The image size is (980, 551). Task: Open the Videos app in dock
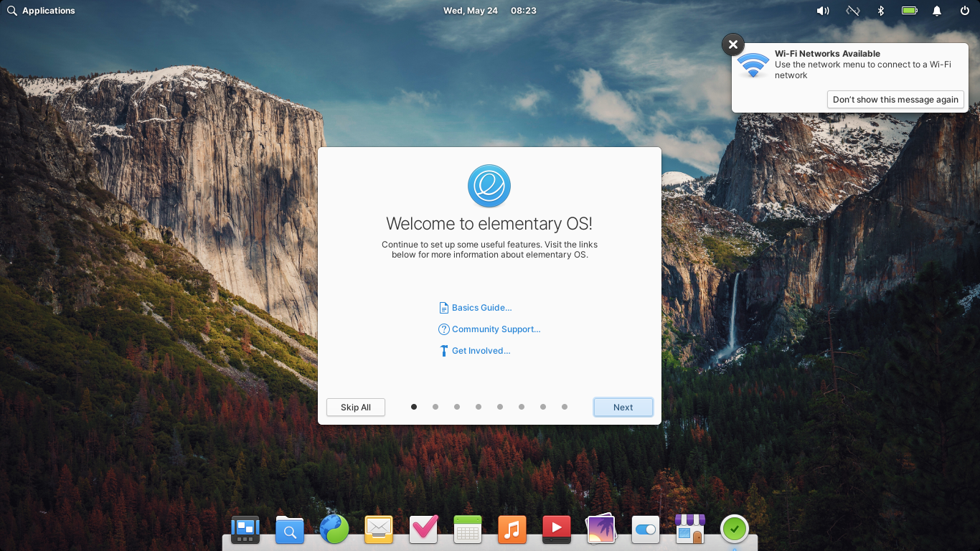tap(557, 530)
